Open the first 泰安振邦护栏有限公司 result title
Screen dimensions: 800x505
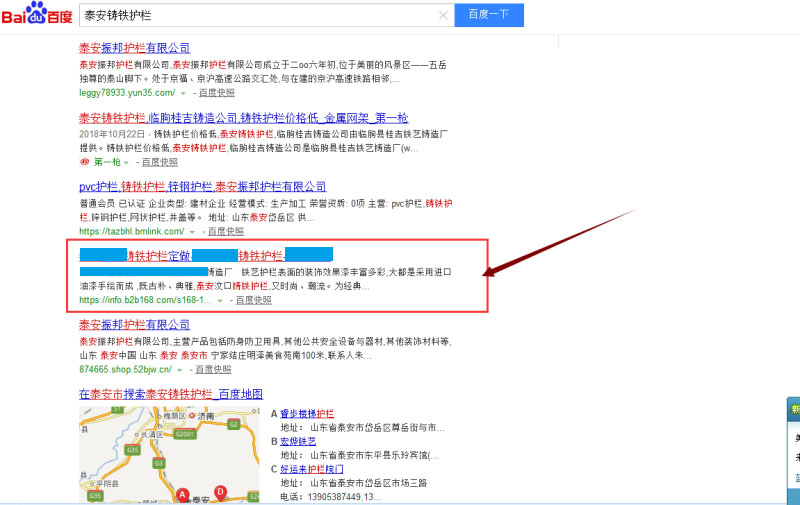pos(135,48)
